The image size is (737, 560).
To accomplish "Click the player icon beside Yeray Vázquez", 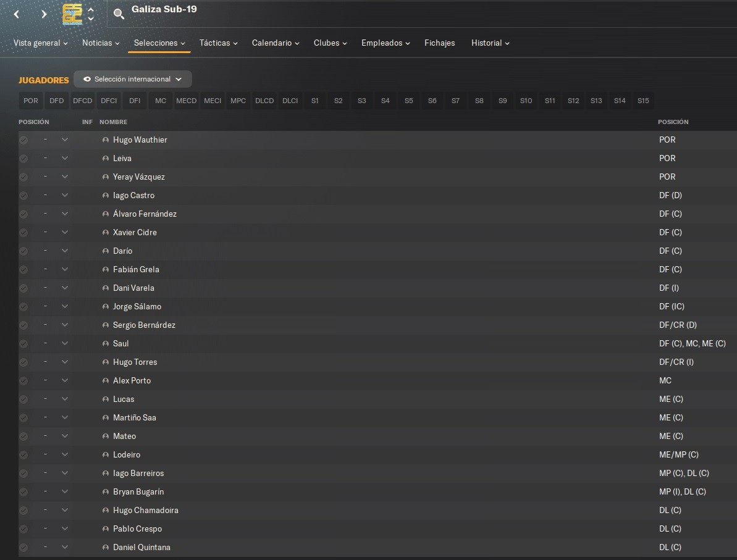I will point(105,177).
